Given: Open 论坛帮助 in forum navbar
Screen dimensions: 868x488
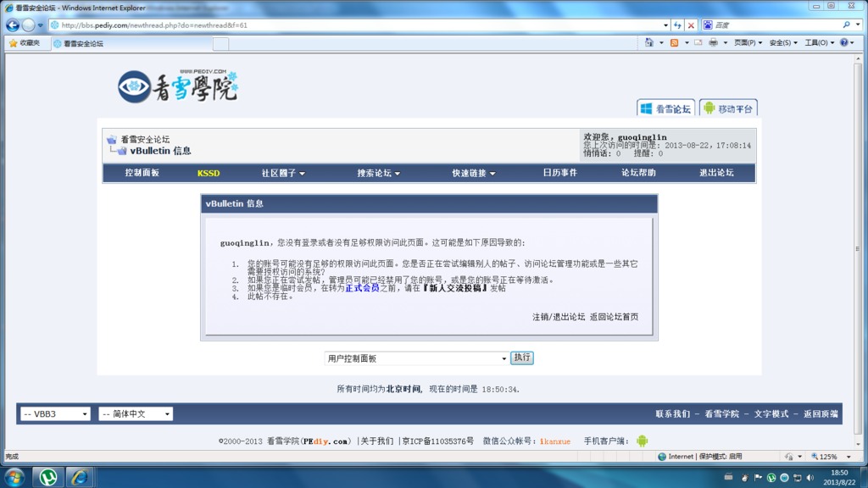Looking at the screenshot, I should [639, 173].
